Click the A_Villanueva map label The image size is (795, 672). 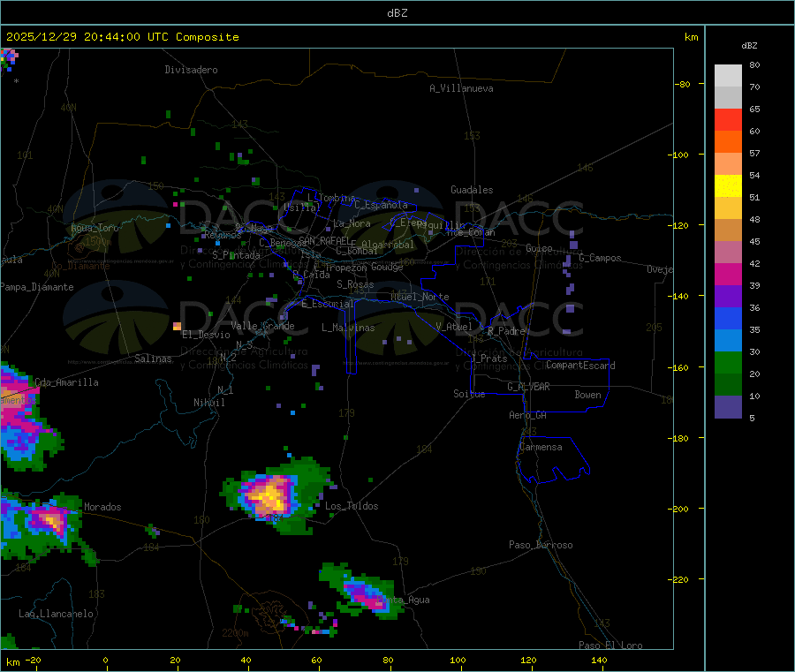tap(461, 88)
